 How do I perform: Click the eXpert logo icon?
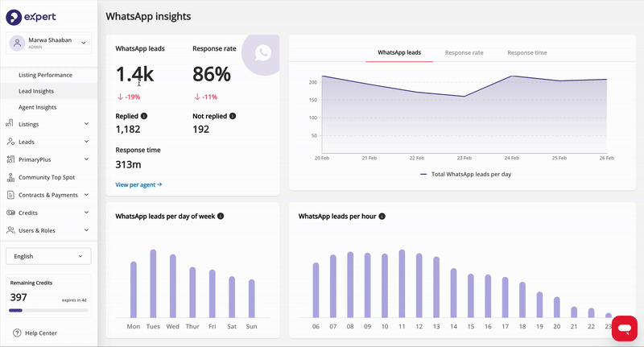(x=14, y=17)
